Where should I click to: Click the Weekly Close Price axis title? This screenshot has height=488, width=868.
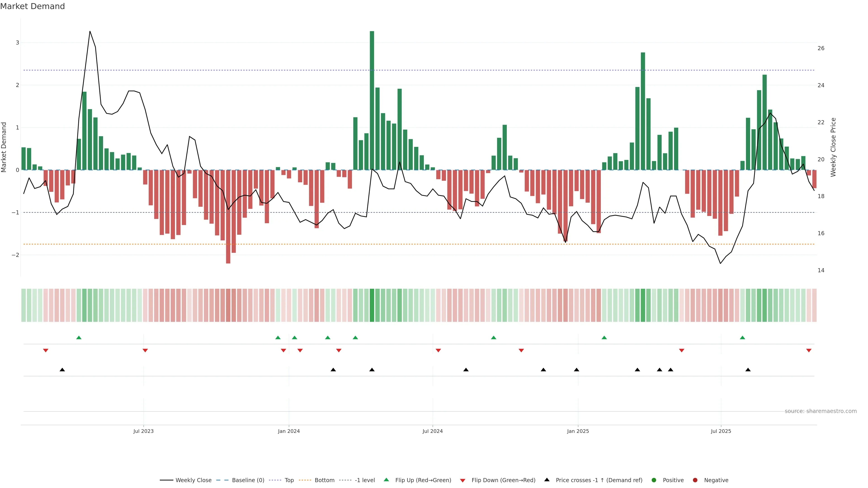pyautogui.click(x=833, y=147)
